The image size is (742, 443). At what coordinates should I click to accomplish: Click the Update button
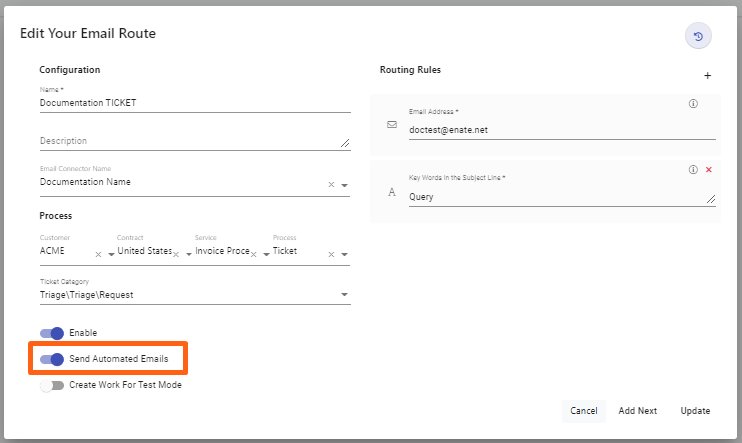tap(695, 411)
